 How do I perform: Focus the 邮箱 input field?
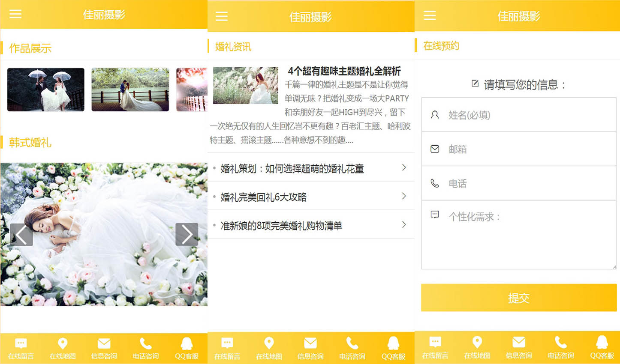point(519,149)
